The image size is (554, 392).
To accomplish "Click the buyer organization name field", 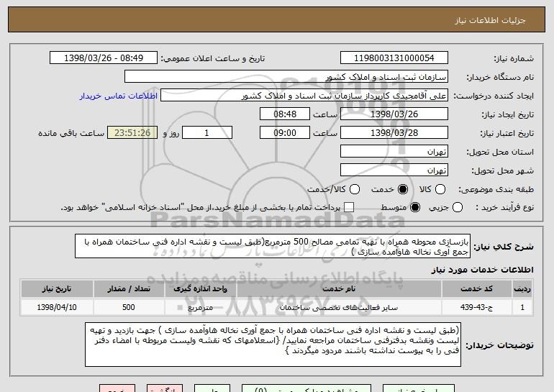I will click(x=286, y=77).
